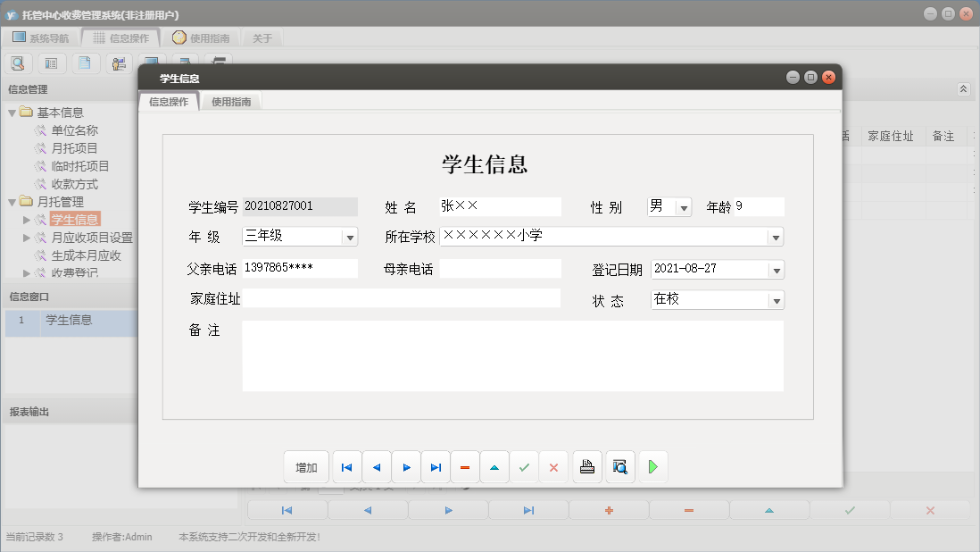Select the search/query toolbar icon
This screenshot has height=552, width=980.
[x=18, y=63]
